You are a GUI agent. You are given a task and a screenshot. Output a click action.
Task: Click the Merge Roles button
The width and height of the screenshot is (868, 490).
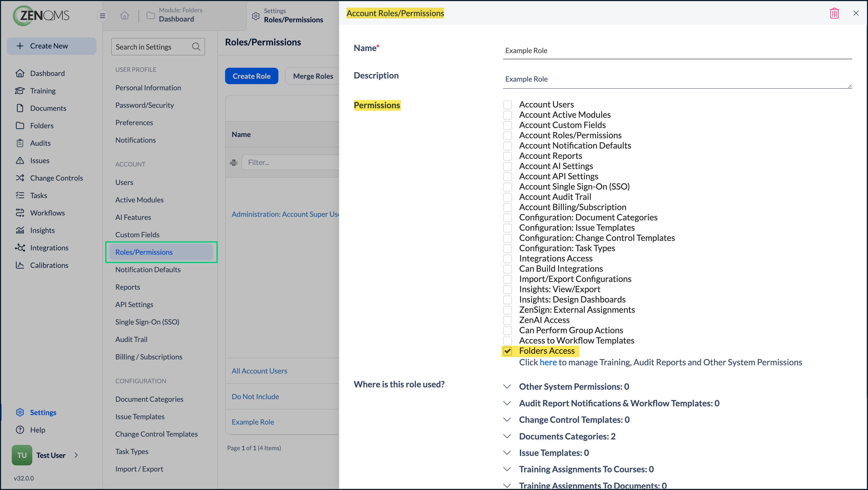tap(313, 76)
